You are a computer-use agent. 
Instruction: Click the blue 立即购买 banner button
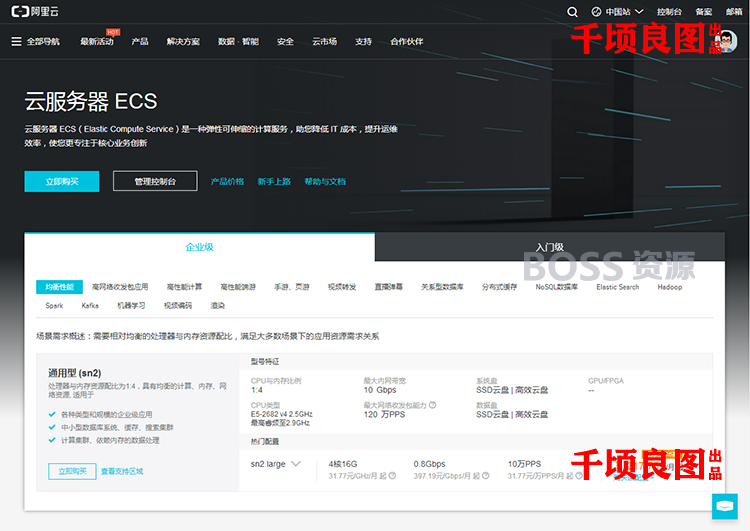click(x=62, y=181)
